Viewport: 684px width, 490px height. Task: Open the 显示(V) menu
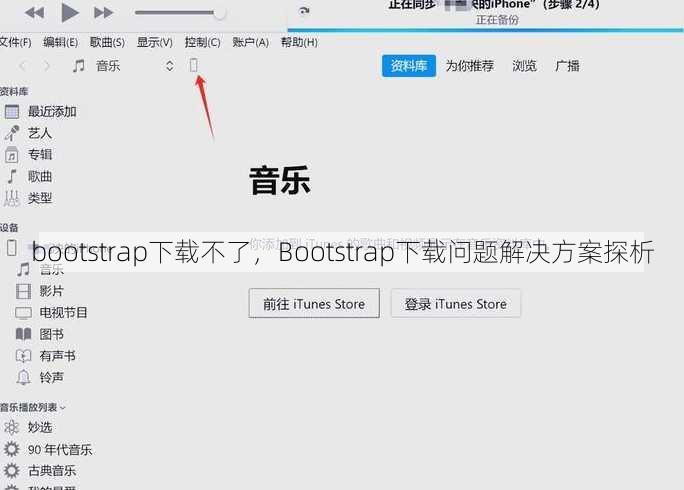(155, 42)
